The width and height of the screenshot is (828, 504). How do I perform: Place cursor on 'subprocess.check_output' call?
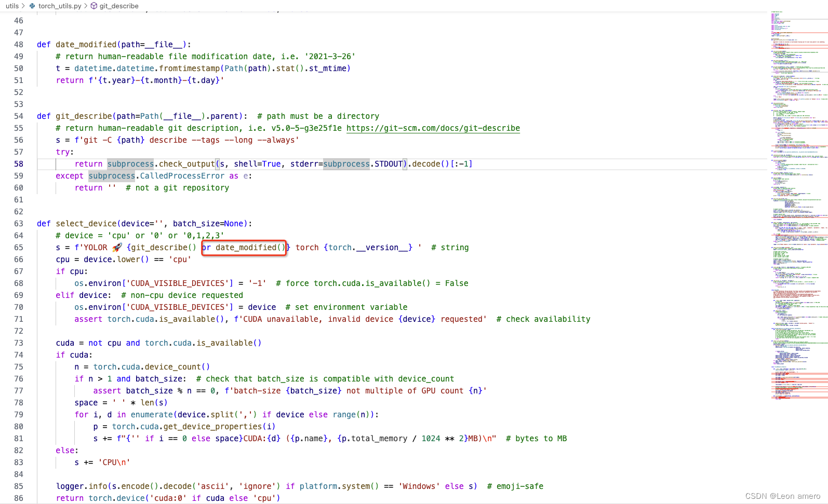(161, 164)
